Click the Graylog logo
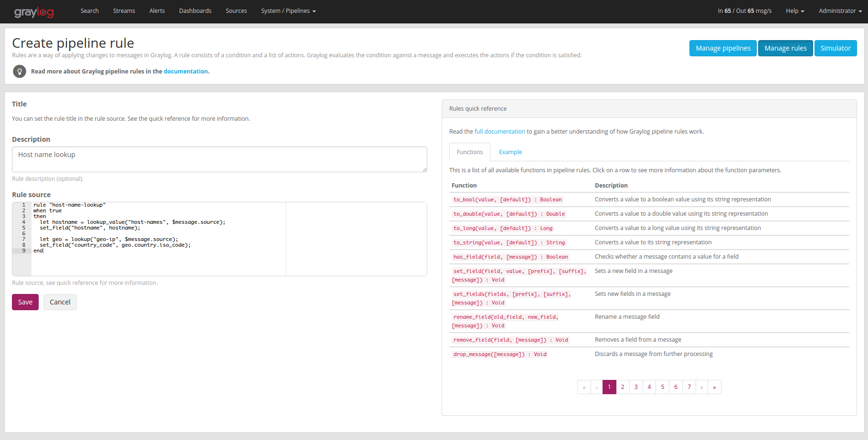Viewport: 868px width, 440px height. 34,11
